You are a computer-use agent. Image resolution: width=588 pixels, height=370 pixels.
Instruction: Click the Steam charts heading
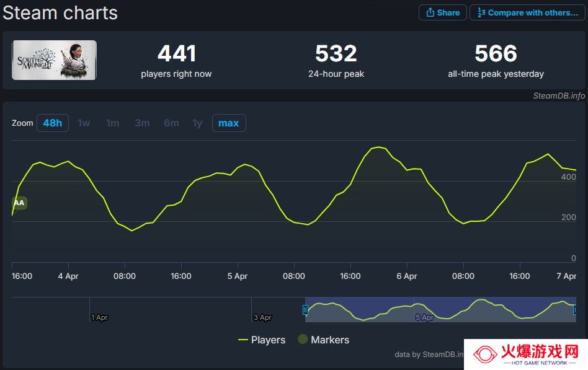point(60,13)
